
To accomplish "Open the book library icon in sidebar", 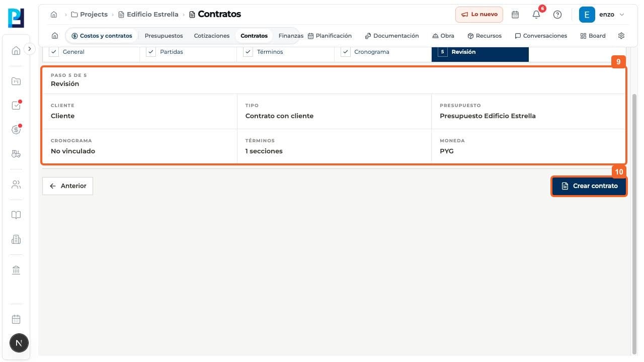I will coord(16,215).
